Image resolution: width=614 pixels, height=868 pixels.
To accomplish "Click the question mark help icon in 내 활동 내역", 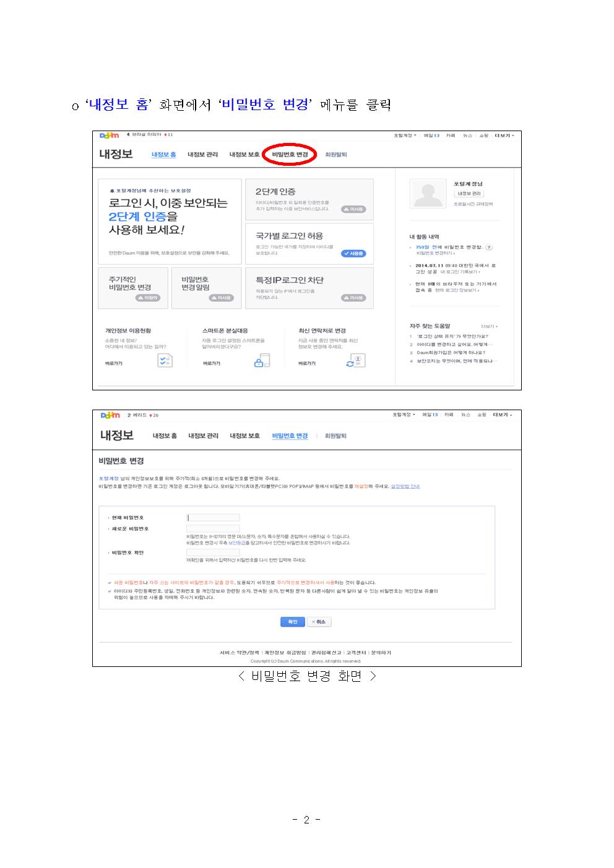I will pyautogui.click(x=489, y=247).
